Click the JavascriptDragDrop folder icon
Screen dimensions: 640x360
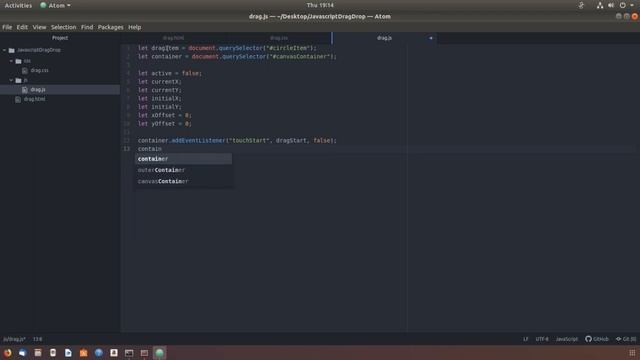pyautogui.click(x=11, y=50)
